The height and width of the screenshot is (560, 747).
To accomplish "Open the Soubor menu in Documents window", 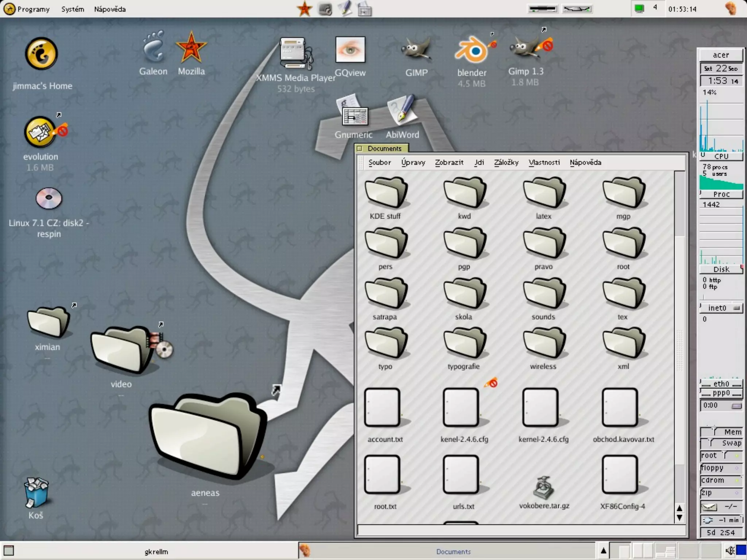I will click(x=379, y=163).
